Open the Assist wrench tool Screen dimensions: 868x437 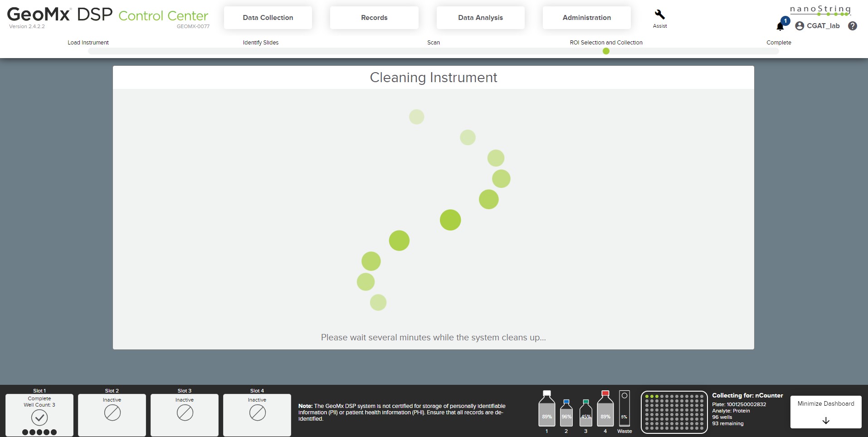pyautogui.click(x=660, y=19)
